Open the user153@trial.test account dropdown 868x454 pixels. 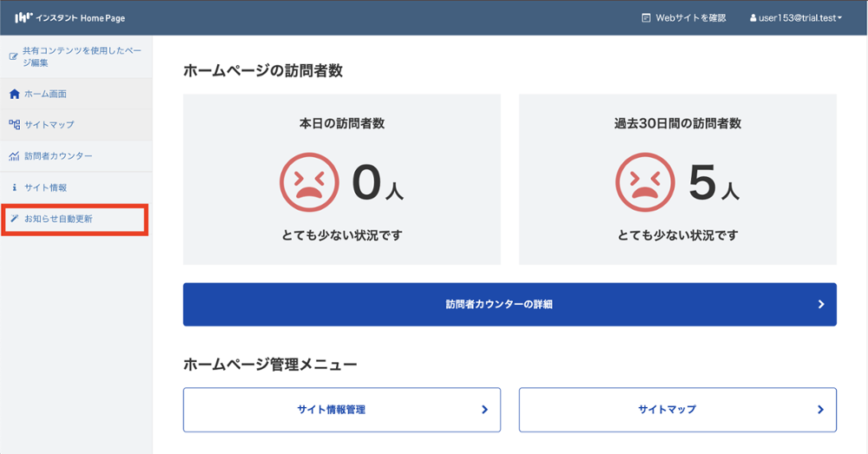[x=800, y=17]
